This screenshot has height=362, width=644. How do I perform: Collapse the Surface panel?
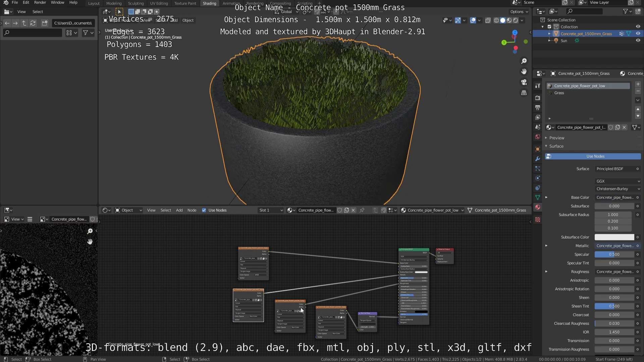click(x=556, y=146)
